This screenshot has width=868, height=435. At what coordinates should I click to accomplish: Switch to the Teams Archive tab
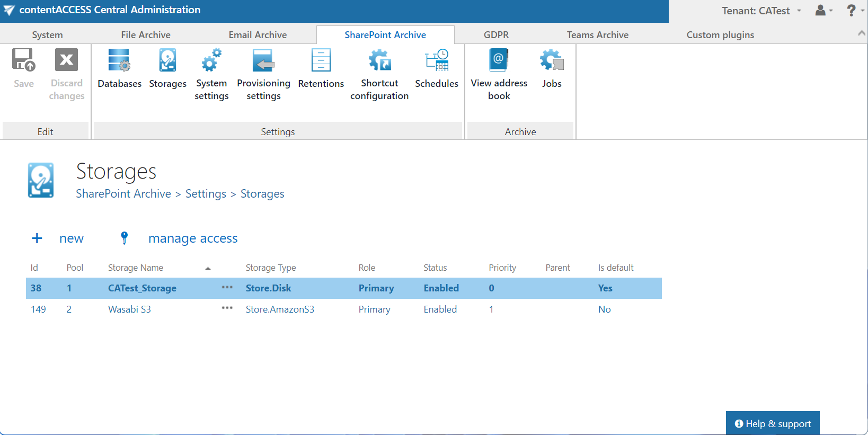[x=598, y=35]
